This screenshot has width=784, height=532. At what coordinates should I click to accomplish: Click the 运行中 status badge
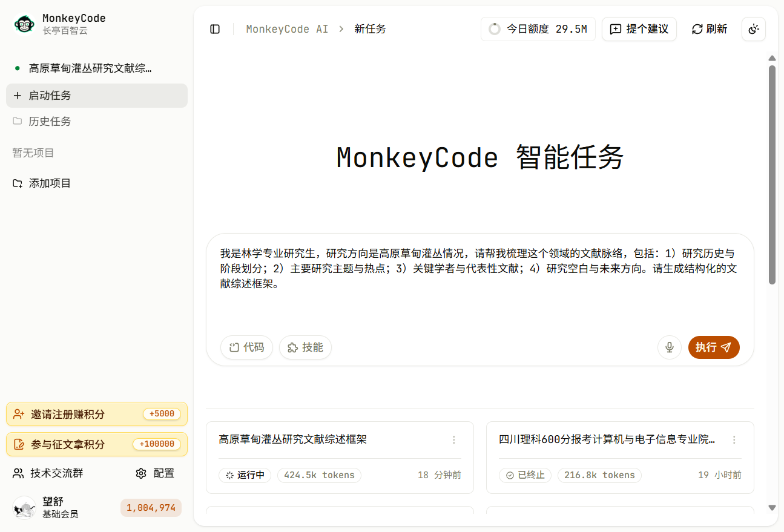click(245, 475)
